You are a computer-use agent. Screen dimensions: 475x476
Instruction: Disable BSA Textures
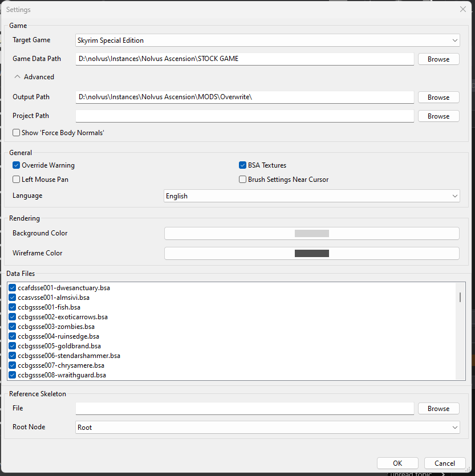[x=242, y=165]
